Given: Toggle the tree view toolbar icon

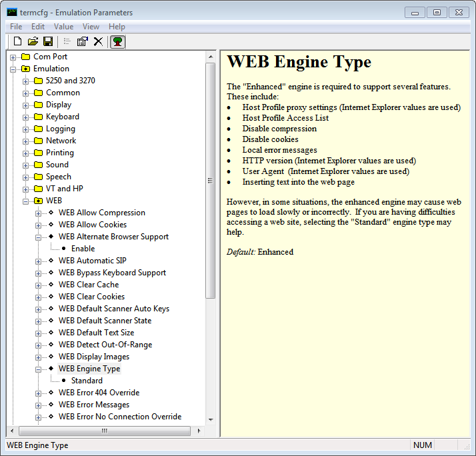Looking at the screenshot, I should [x=117, y=42].
